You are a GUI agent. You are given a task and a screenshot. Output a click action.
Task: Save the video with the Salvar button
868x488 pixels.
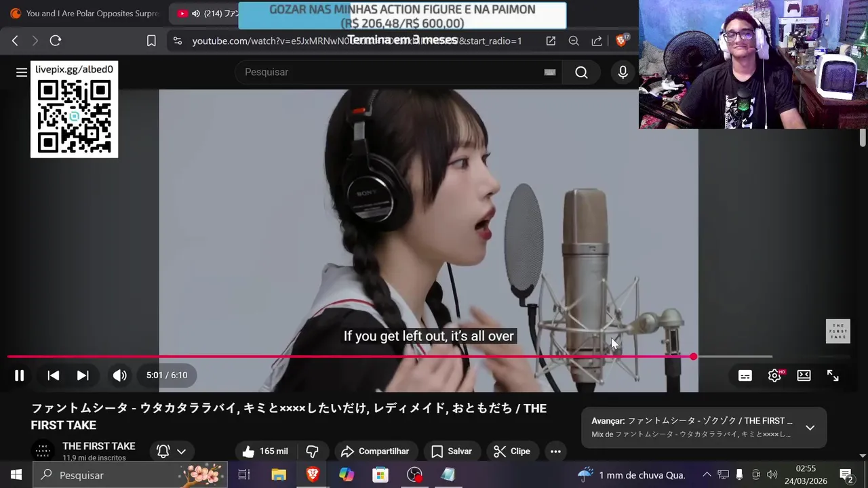pyautogui.click(x=452, y=451)
